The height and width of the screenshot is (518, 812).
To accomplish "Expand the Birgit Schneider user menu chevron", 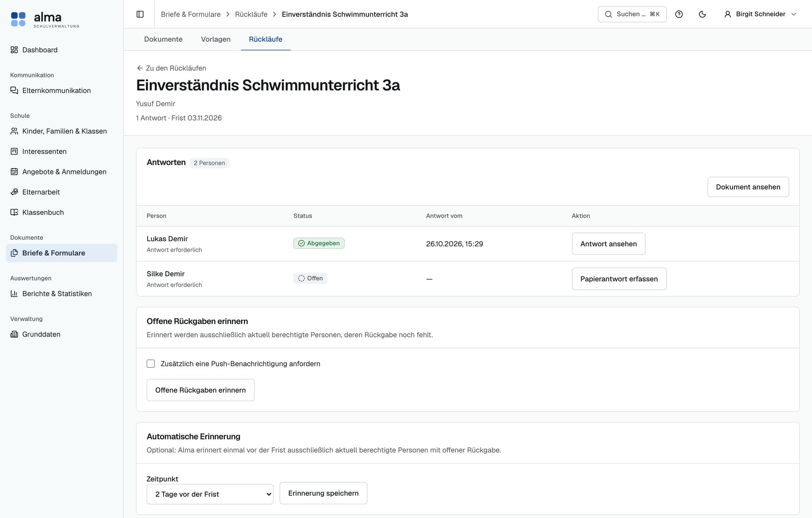I will click(x=794, y=14).
